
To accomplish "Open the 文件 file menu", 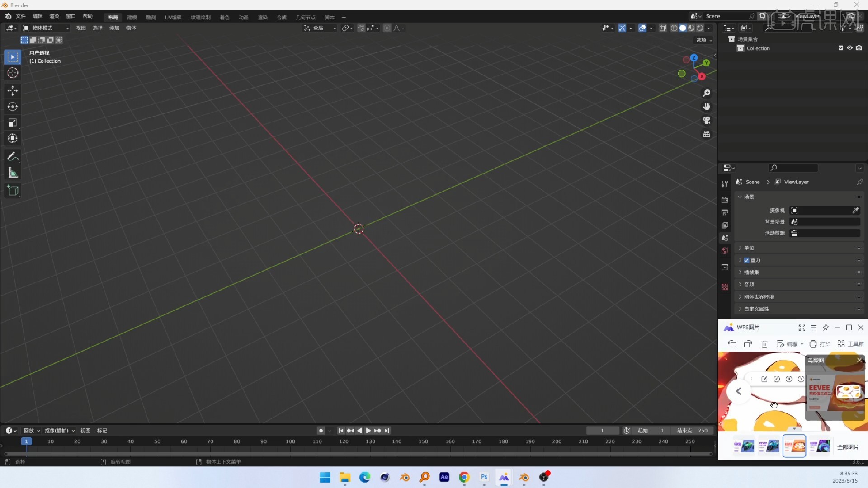I will [21, 16].
